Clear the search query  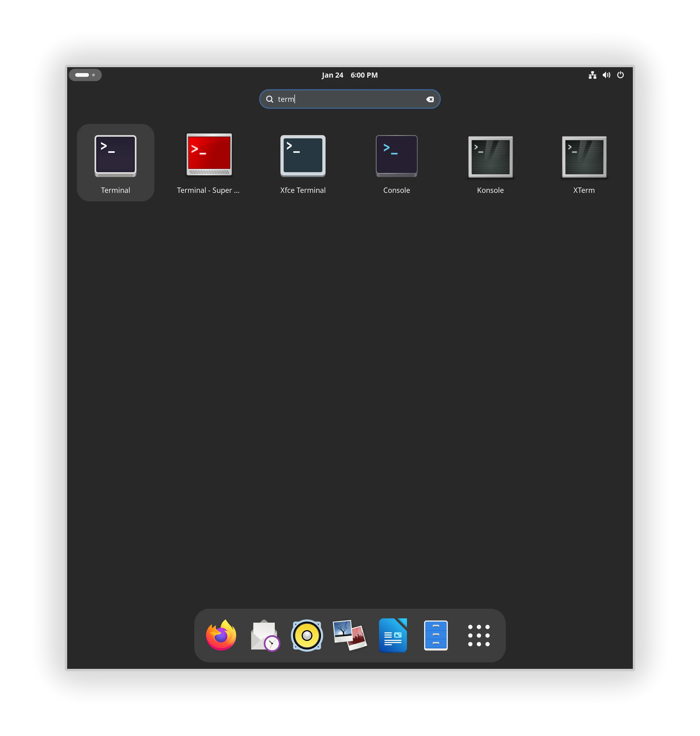click(x=431, y=99)
